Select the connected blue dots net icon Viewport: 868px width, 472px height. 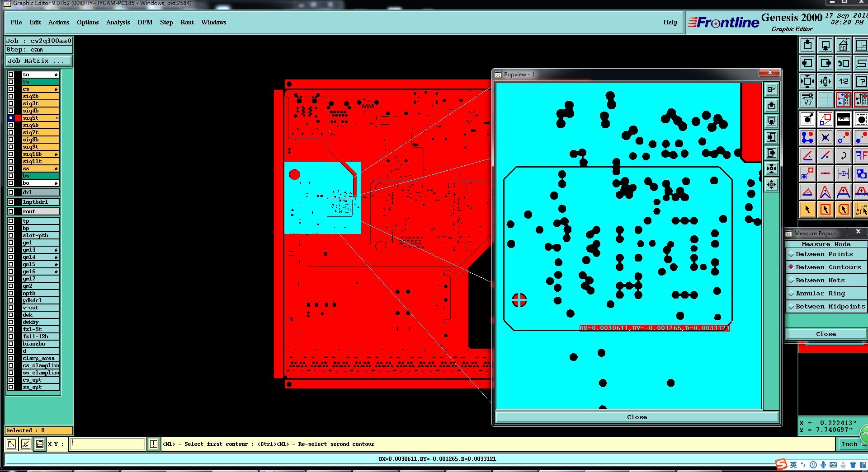pos(807,137)
